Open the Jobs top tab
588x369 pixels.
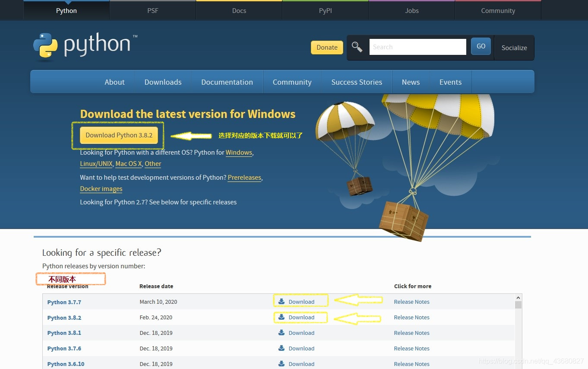point(412,10)
